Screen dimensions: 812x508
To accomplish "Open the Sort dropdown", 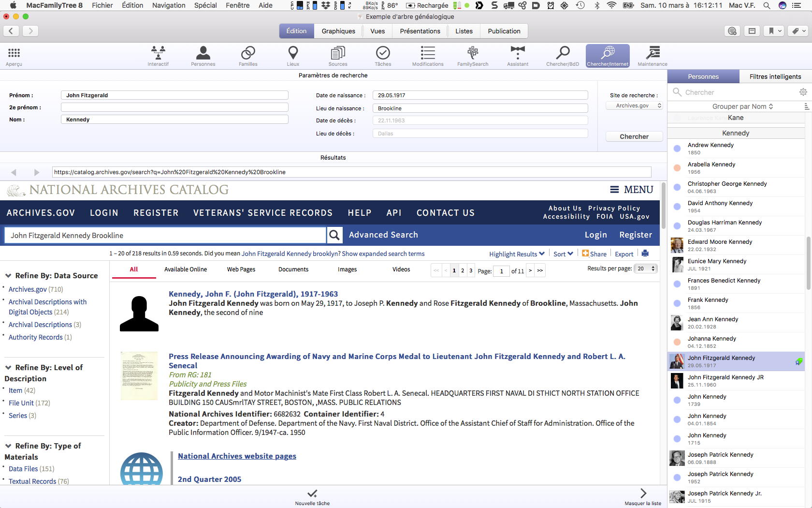I will 563,254.
